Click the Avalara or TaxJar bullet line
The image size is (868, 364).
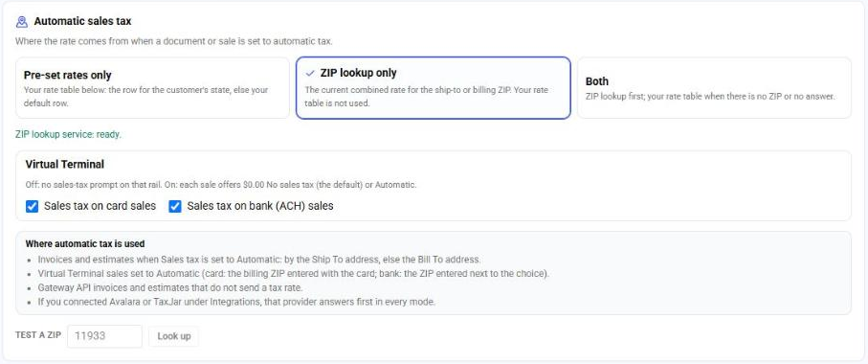(x=237, y=302)
